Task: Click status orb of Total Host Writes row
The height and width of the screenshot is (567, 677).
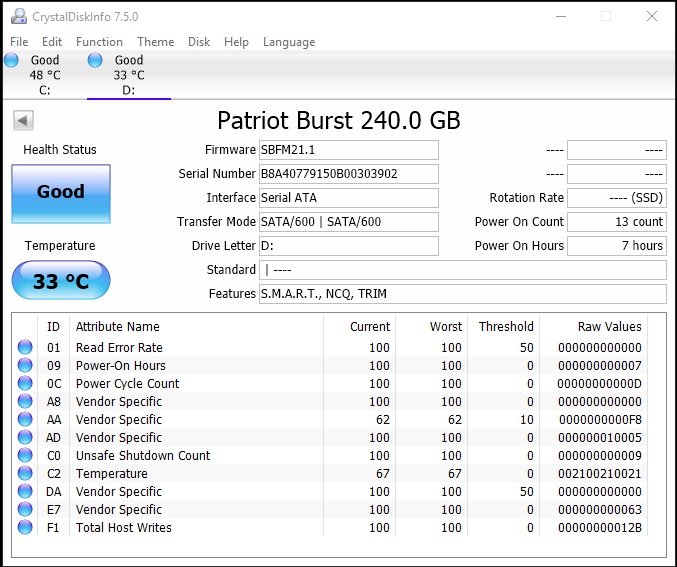Action: tap(25, 527)
